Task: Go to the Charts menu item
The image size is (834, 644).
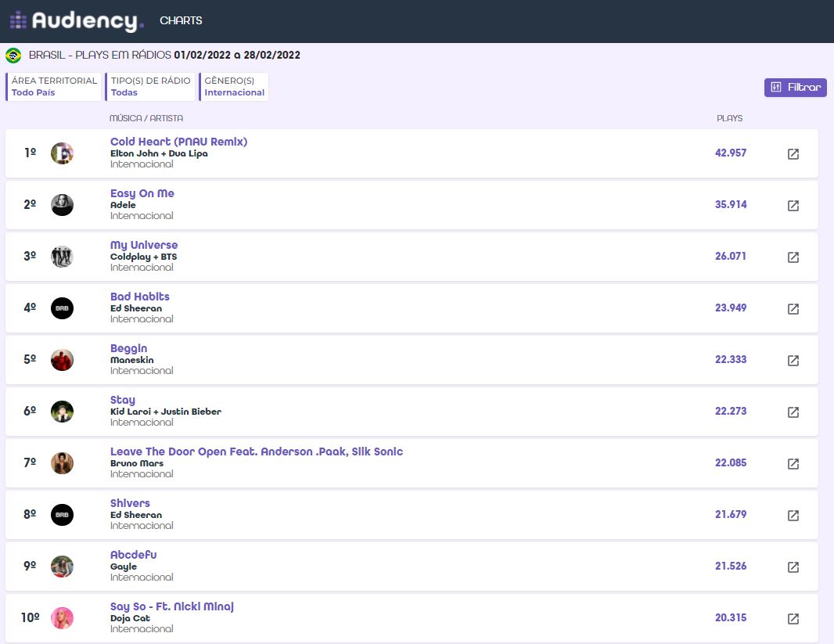Action: pyautogui.click(x=181, y=21)
